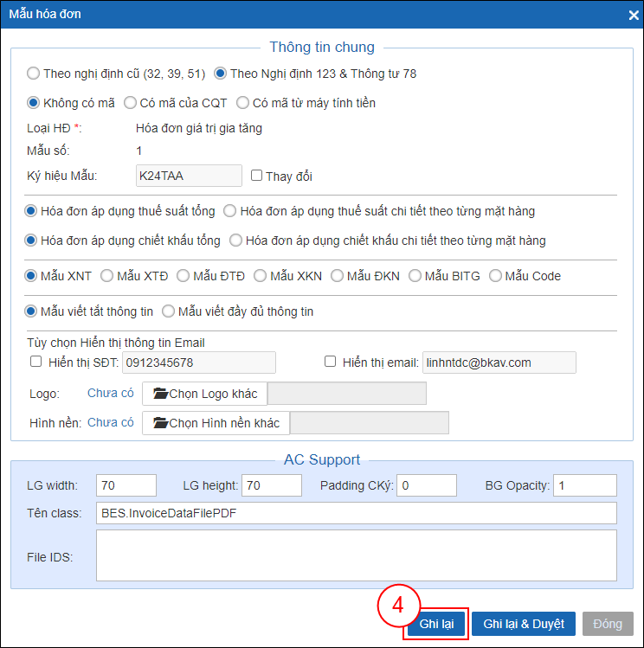644x648 pixels.
Task: Select Mẫu viết tắt thông tin
Action: (x=30, y=311)
